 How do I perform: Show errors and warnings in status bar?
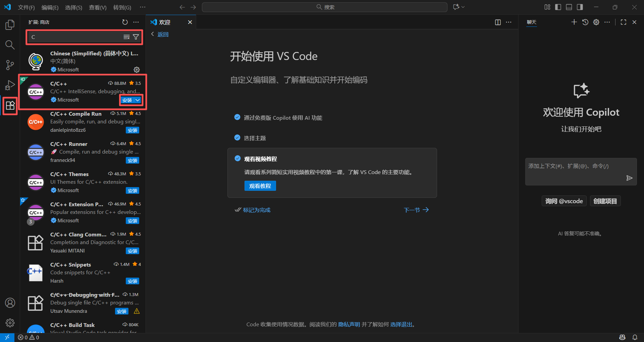coord(29,337)
